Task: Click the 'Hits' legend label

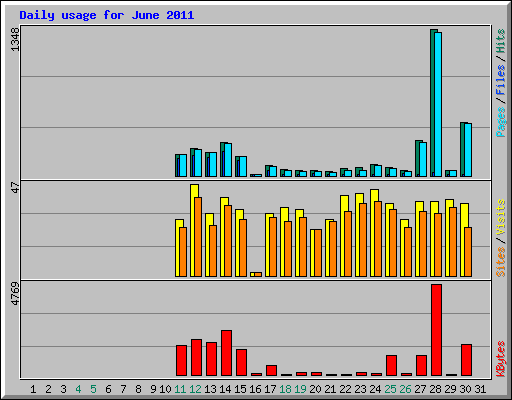Action: click(501, 41)
